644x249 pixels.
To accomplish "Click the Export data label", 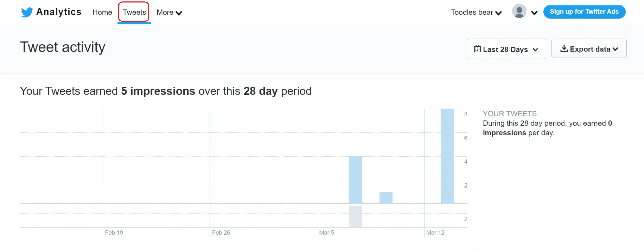I will coord(590,49).
